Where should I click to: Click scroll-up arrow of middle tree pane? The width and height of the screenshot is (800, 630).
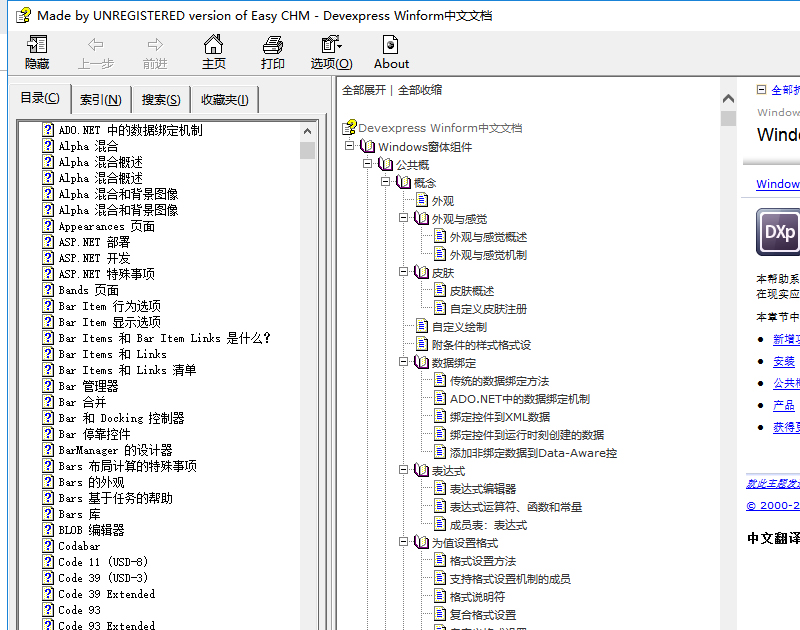(x=729, y=98)
